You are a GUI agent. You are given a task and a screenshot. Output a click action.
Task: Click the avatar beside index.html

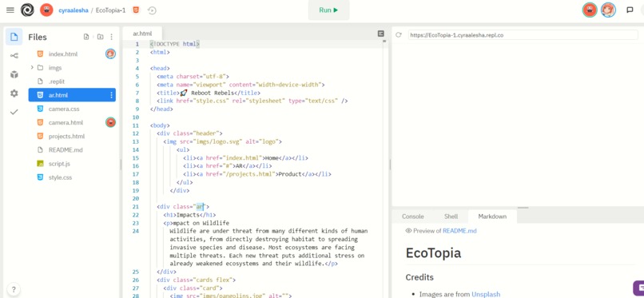coord(110,54)
